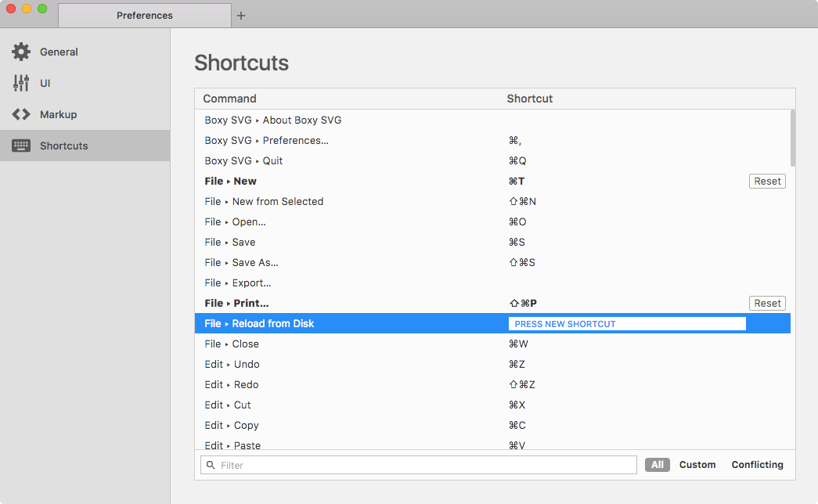Click the ⌘S shortcut cell for Save
This screenshot has height=504, width=818.
point(517,242)
